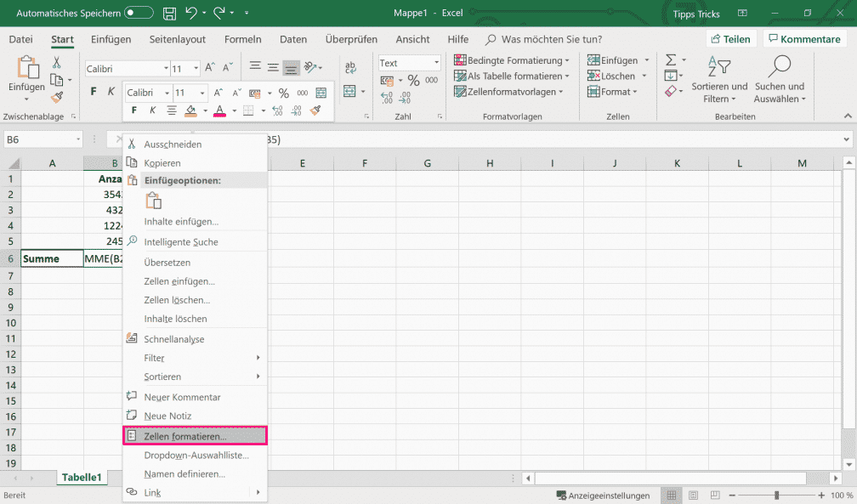
Task: Click the Kommentare button
Action: (804, 39)
